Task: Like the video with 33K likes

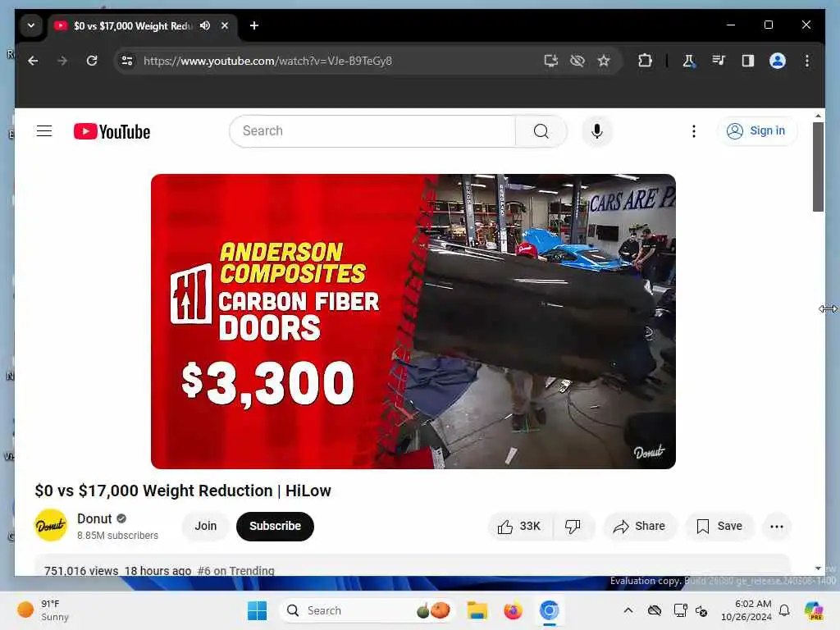Action: click(518, 527)
